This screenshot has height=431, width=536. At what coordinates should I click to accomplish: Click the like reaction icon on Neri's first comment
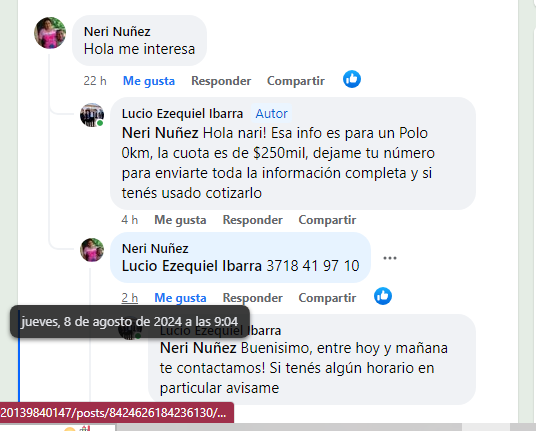pyautogui.click(x=352, y=79)
